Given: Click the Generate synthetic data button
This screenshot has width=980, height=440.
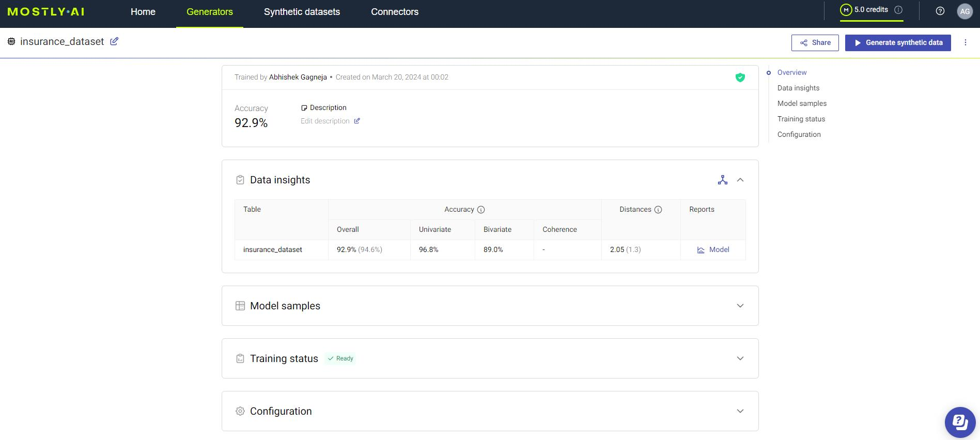Looking at the screenshot, I should [897, 42].
